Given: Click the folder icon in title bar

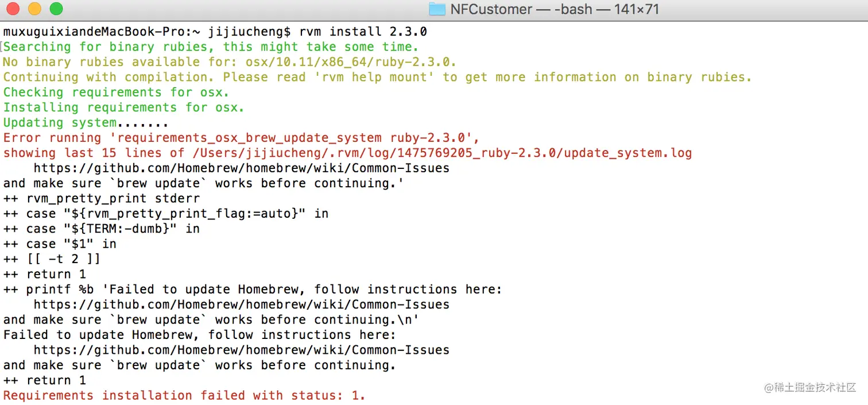Looking at the screenshot, I should coord(437,9).
